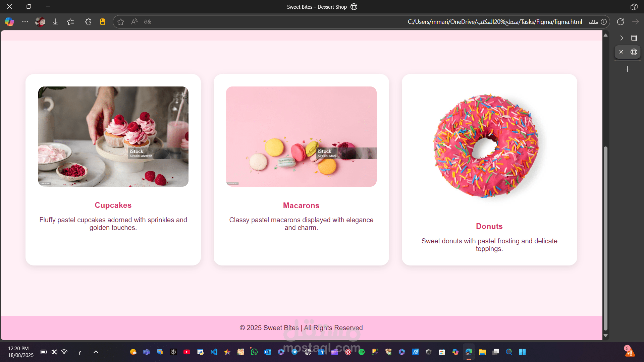Click the address bar URL

coord(495,22)
